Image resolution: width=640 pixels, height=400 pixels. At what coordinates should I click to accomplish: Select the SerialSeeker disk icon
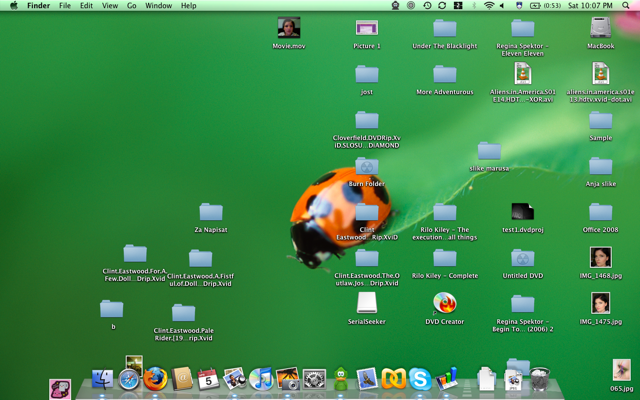coord(367,303)
